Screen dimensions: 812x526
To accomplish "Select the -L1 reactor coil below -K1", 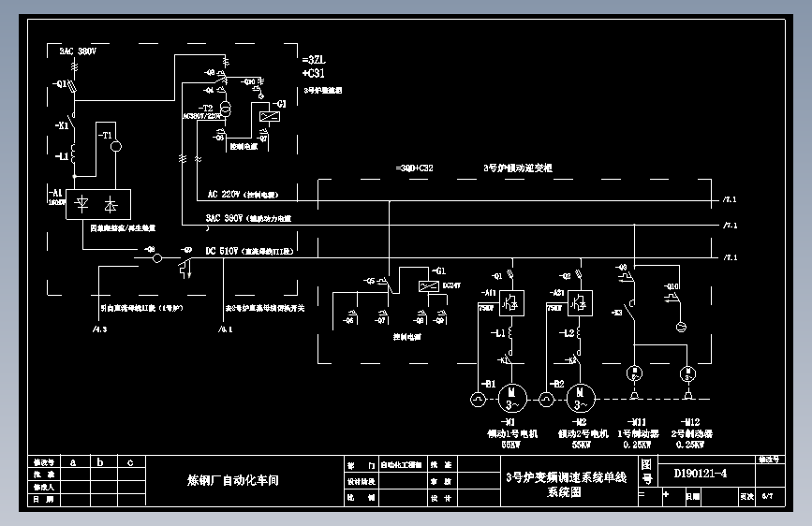I will [x=73, y=154].
